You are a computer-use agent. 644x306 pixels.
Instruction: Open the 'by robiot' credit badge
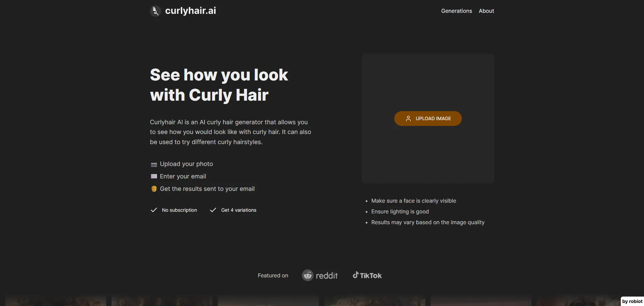tap(632, 301)
